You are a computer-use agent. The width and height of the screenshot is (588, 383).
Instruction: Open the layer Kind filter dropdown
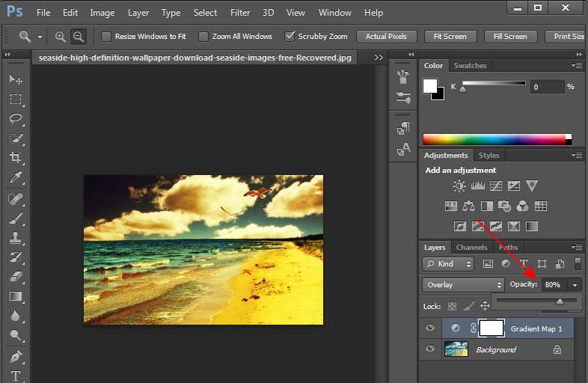pyautogui.click(x=448, y=264)
